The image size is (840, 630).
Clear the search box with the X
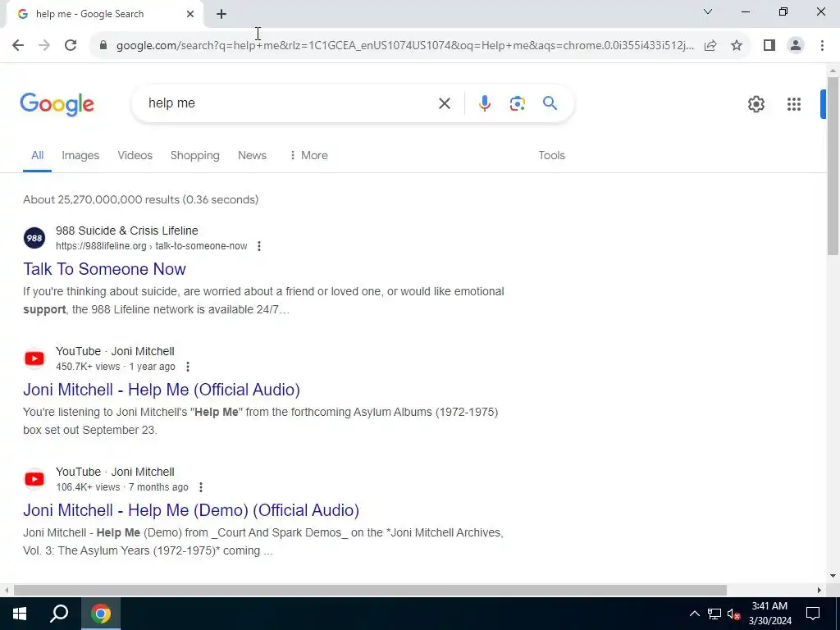coord(444,103)
